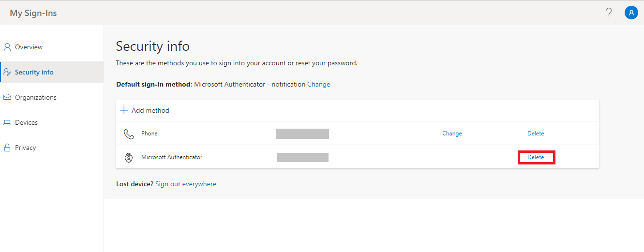Click the Privacy padlock icon

tap(7, 148)
